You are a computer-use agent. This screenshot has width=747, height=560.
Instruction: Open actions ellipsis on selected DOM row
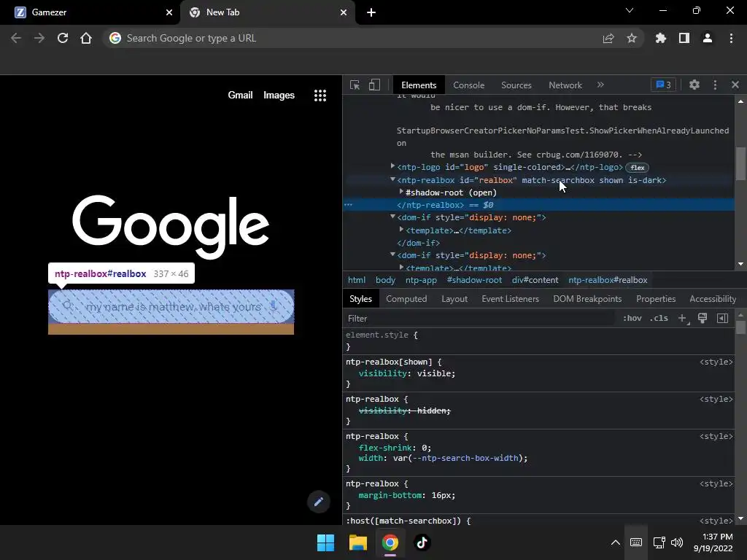coord(348,205)
